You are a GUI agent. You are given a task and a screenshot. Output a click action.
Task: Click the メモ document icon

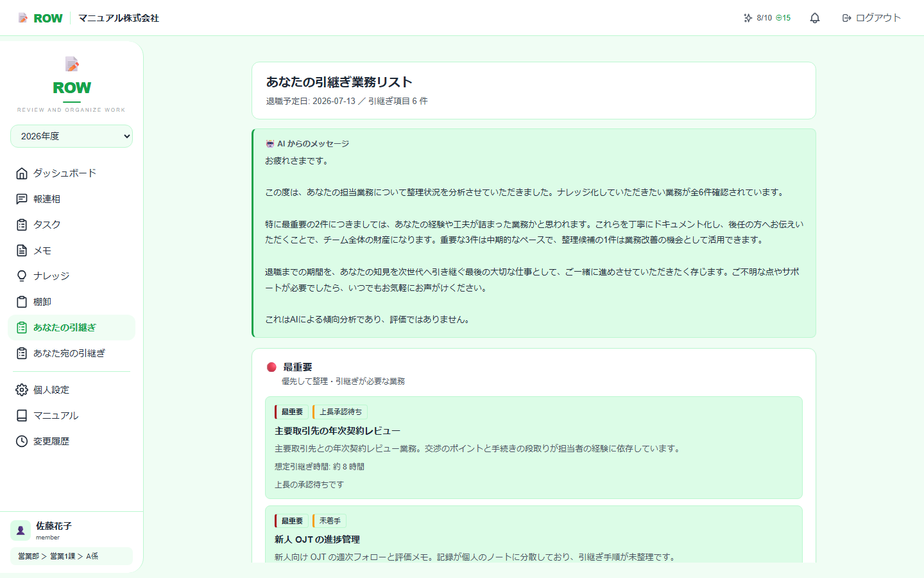(x=22, y=250)
